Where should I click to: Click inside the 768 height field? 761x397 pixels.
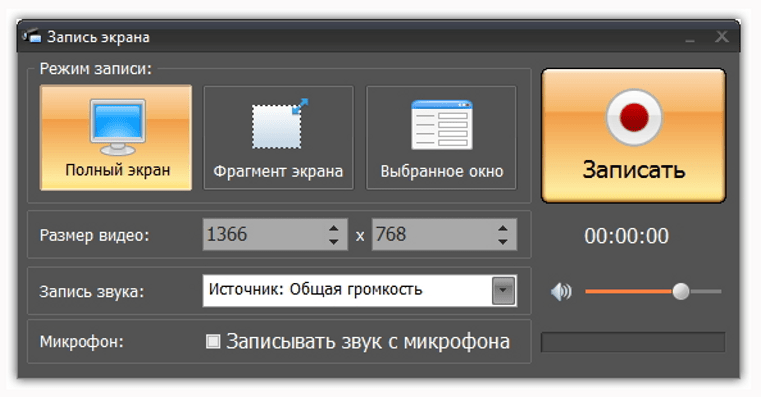click(434, 234)
